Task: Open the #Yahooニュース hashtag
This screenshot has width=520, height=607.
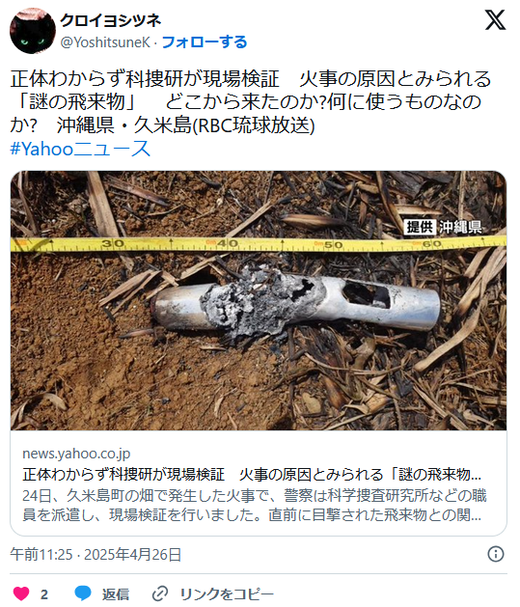Action: coord(80,149)
